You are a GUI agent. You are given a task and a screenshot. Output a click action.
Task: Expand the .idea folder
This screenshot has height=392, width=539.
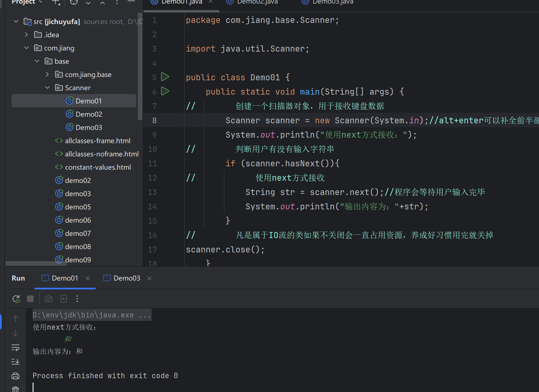point(26,35)
